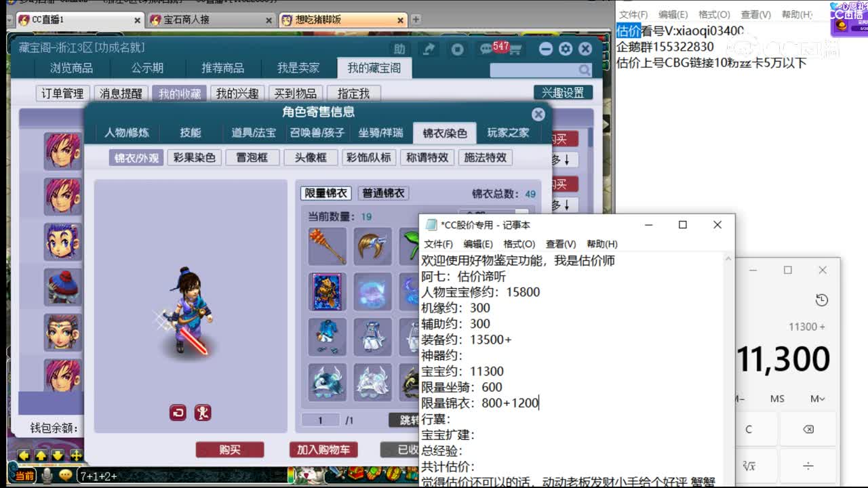This screenshot has width=868, height=488.
Task: Select the 普通锦衣 filter toggle
Action: click(383, 193)
